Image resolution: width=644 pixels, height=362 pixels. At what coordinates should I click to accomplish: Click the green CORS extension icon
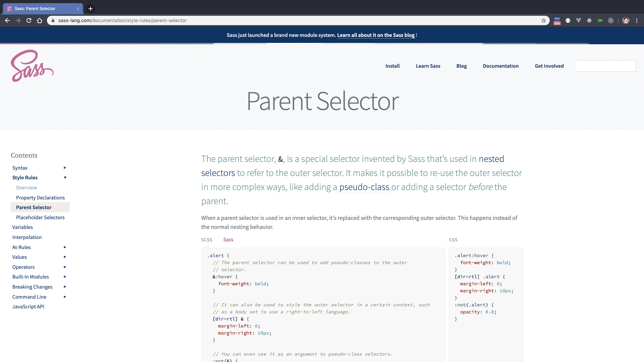(600, 20)
